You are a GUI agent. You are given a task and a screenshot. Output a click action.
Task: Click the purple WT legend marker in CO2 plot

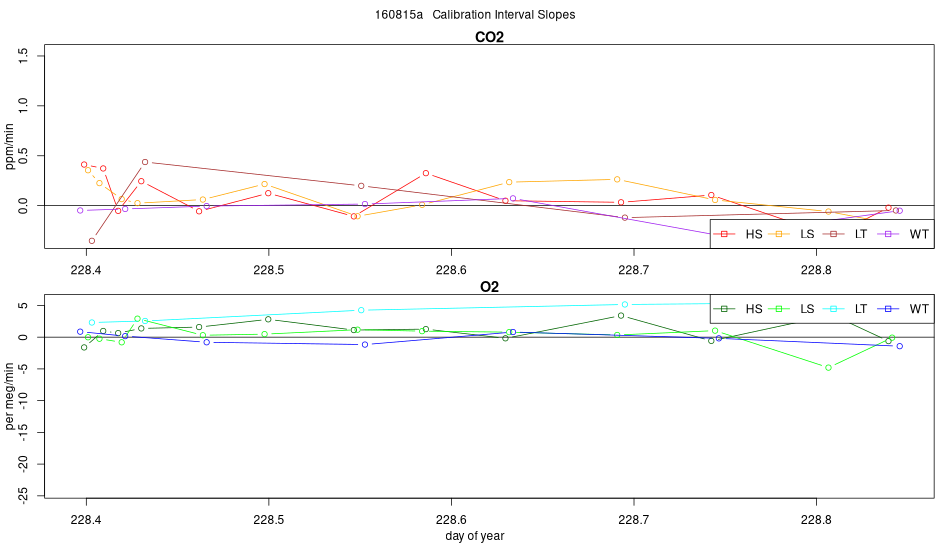coord(888,234)
